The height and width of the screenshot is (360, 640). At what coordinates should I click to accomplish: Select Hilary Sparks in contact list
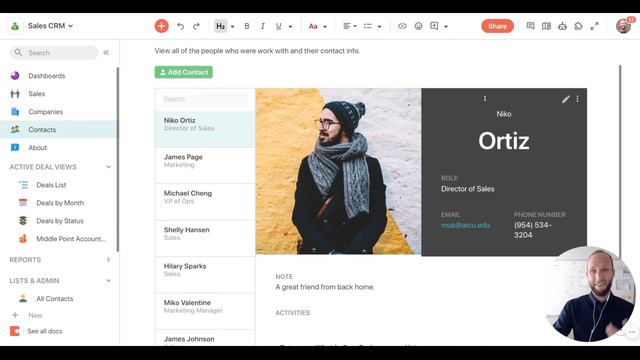tap(205, 275)
